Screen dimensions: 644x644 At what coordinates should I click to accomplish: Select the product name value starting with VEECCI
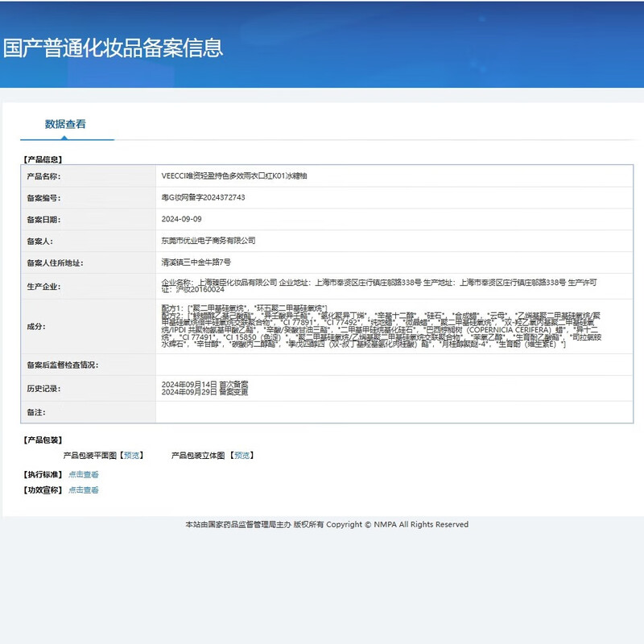(x=234, y=175)
